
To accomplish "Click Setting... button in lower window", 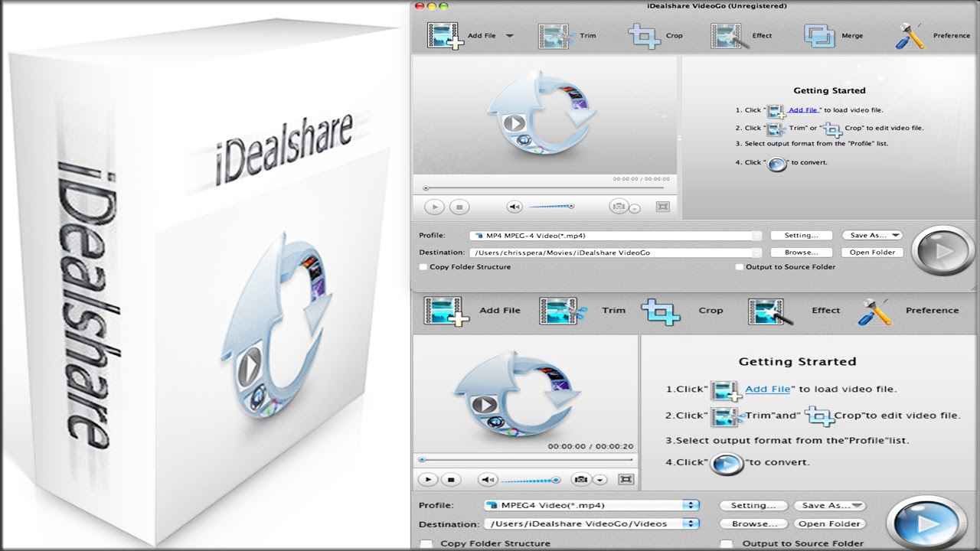I will [x=753, y=505].
